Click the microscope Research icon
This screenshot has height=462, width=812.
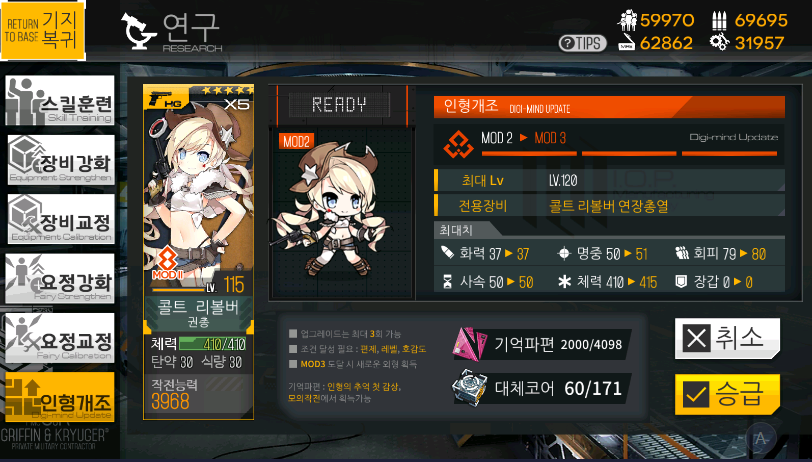(138, 31)
